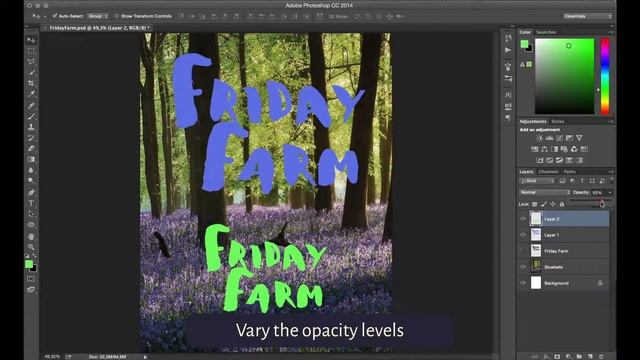Select the Eraser tool
Viewport: 640px width, 360px height.
[31, 149]
